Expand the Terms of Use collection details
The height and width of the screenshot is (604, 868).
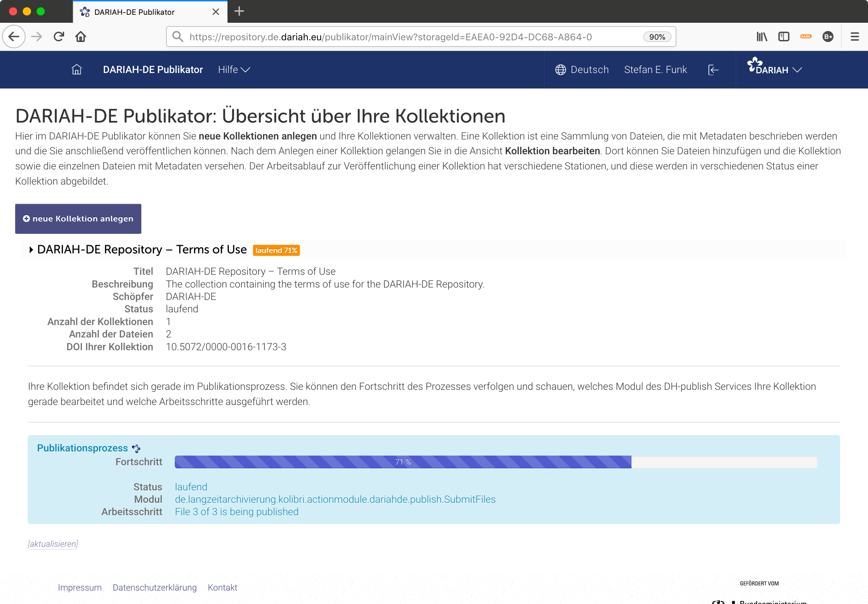pyautogui.click(x=31, y=249)
